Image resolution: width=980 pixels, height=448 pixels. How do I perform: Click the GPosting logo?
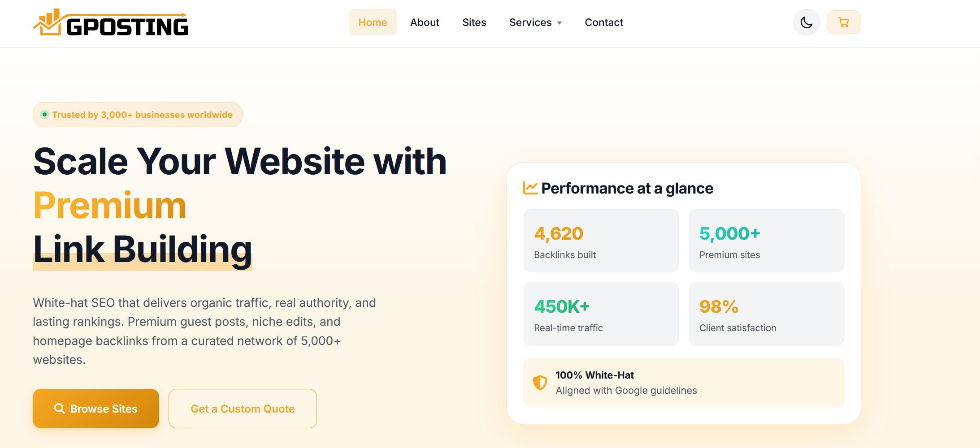point(111,22)
